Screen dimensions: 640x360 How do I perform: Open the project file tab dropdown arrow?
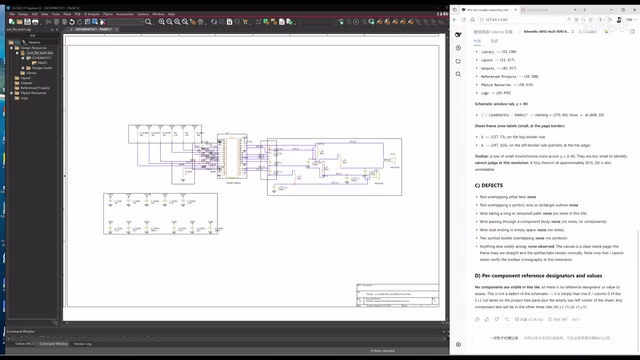click(52, 30)
